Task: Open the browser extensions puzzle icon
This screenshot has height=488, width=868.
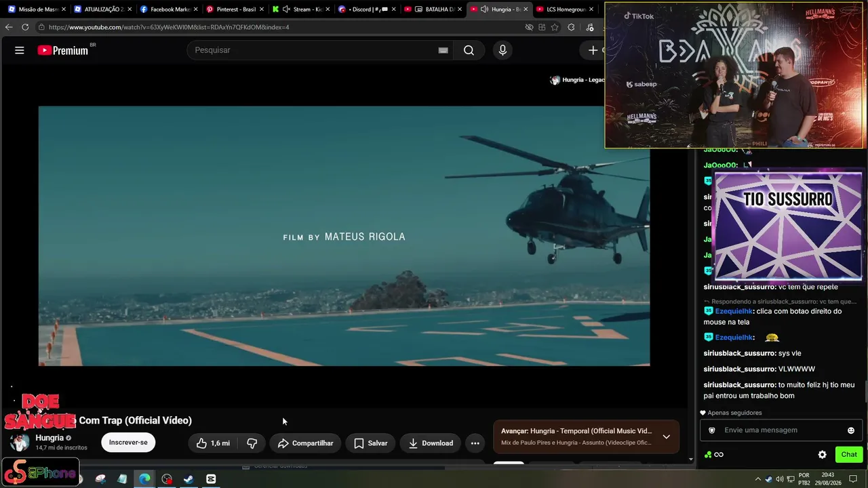Action: pyautogui.click(x=571, y=27)
